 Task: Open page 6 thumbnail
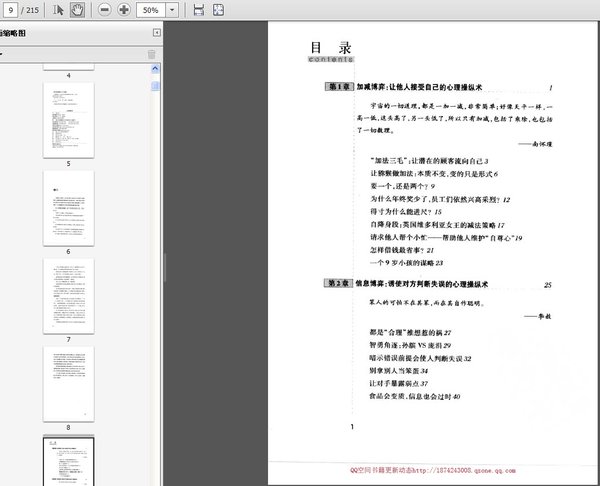coord(68,208)
